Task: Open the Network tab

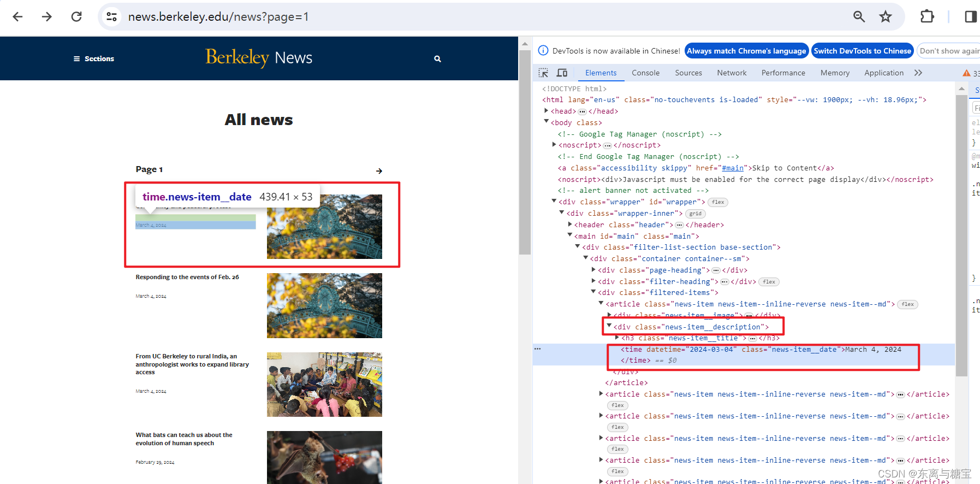Action: (x=732, y=73)
